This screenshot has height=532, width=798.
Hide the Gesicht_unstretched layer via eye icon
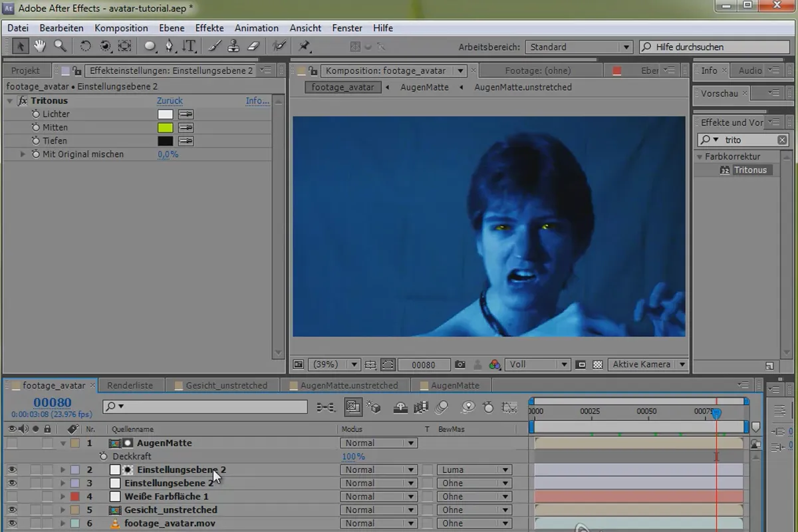coord(11,510)
